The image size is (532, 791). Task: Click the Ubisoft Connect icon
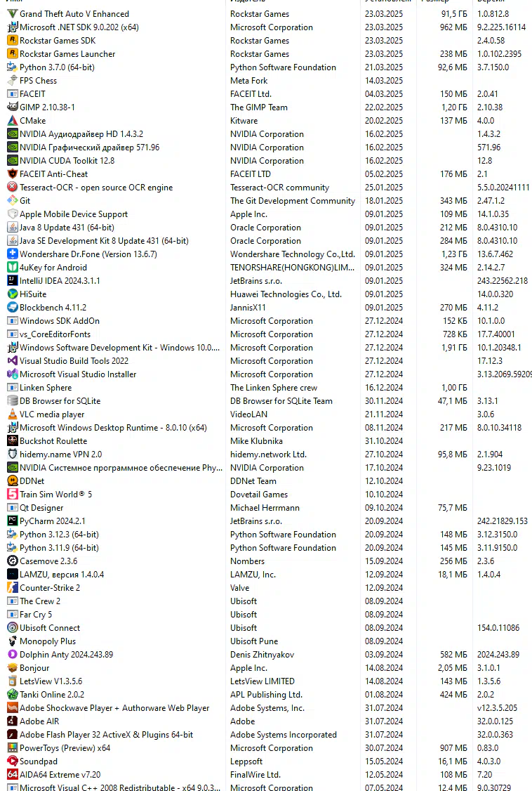[12, 628]
